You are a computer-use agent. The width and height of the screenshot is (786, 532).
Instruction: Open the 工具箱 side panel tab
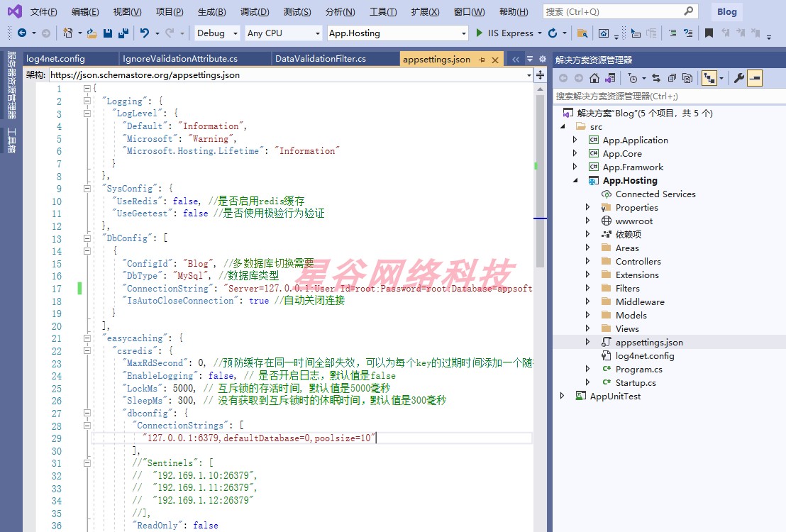pyautogui.click(x=11, y=140)
